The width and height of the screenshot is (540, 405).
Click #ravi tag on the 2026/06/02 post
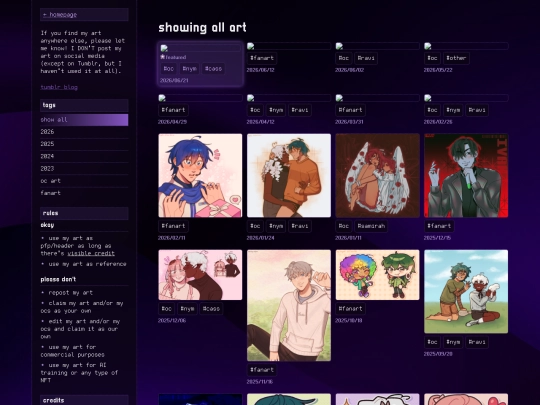tap(366, 58)
